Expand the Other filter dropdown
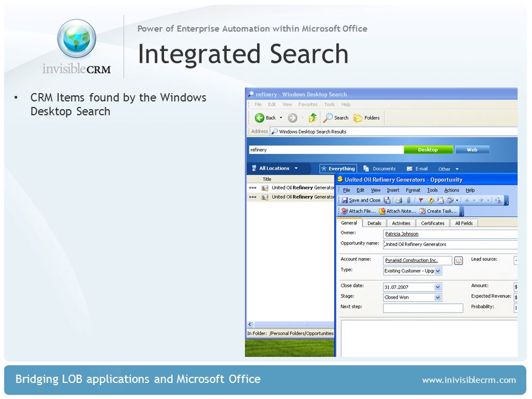 pyautogui.click(x=448, y=169)
